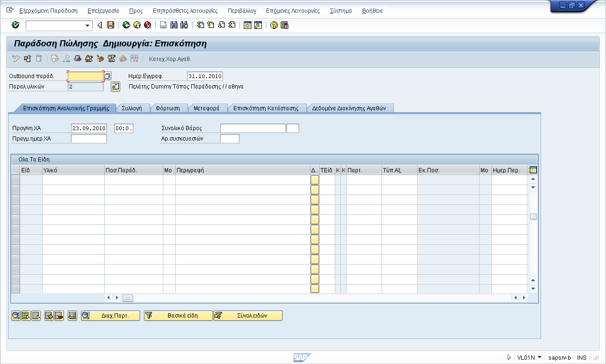The height and width of the screenshot is (364, 606).
Task: Click the Ημερ.Εγγραφ. date field
Action: [x=205, y=76]
